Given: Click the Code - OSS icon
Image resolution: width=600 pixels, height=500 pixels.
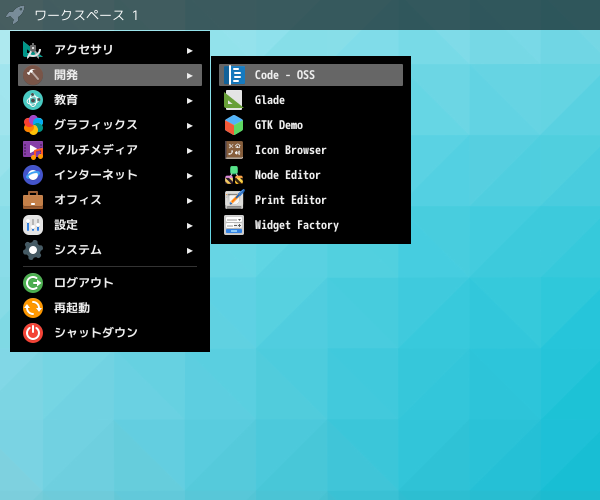Looking at the screenshot, I should pyautogui.click(x=234, y=75).
